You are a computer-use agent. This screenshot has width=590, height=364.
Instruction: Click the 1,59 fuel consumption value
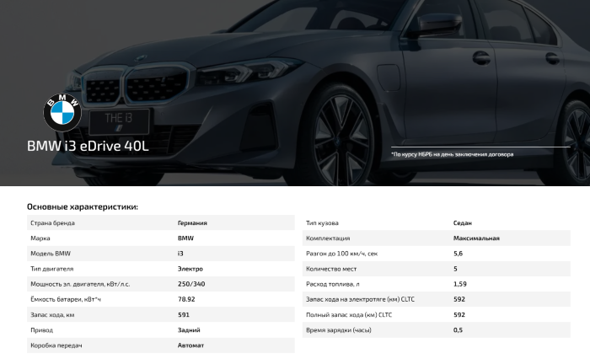click(x=460, y=284)
